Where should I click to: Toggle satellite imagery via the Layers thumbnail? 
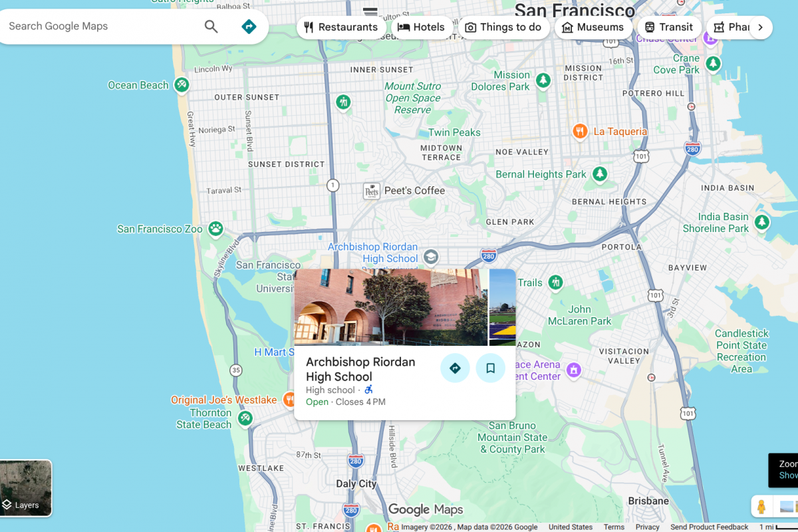click(25, 487)
